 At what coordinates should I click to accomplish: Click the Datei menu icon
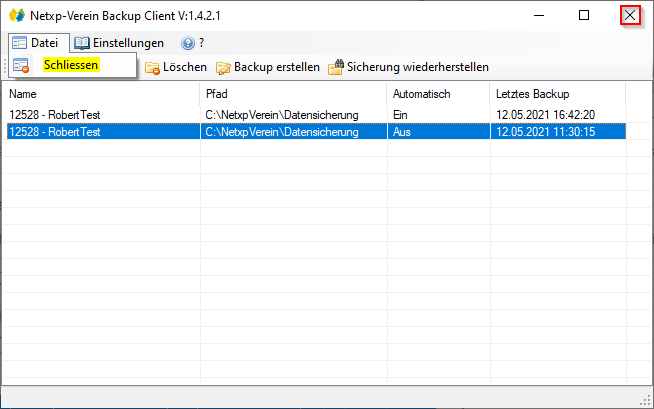point(19,43)
